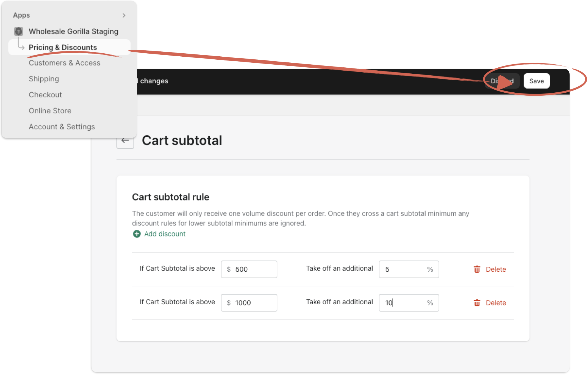The width and height of the screenshot is (588, 375).
Task: Go to Shipping in the sidebar
Action: pos(44,79)
